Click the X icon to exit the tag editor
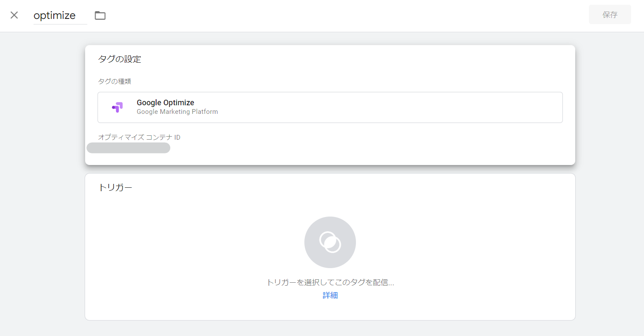 [14, 15]
